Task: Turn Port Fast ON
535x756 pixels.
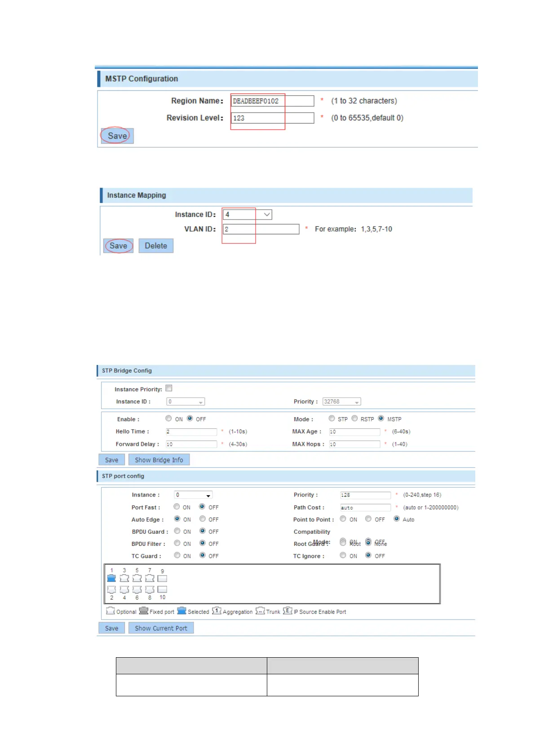Action: [177, 507]
